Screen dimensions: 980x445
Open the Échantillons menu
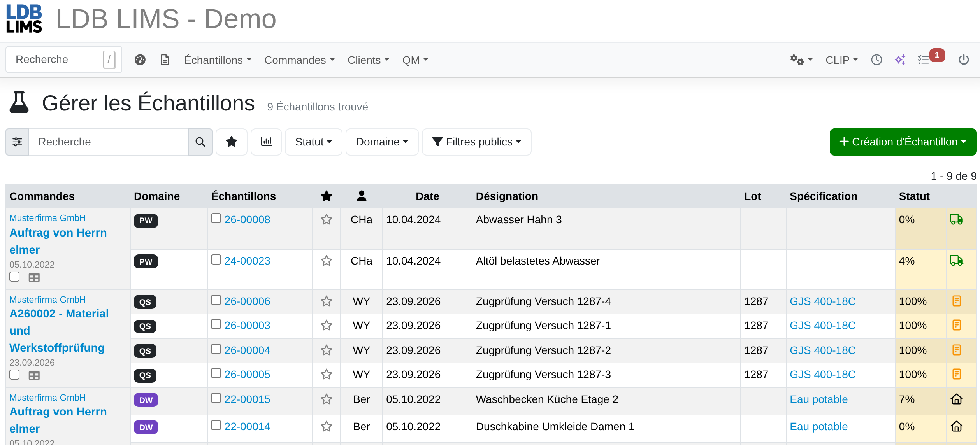pyautogui.click(x=218, y=60)
